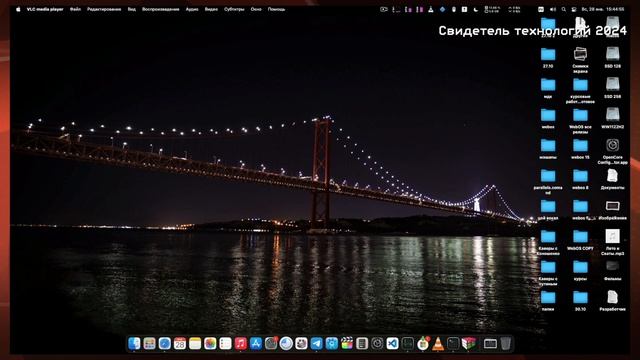Open the VLC media player menu
Screen dimensions: 640x360
(x=45, y=9)
